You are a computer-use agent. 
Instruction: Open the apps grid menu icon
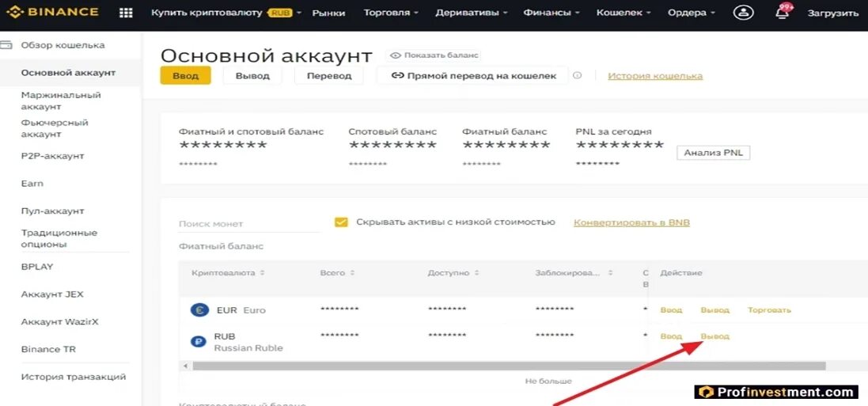127,13
